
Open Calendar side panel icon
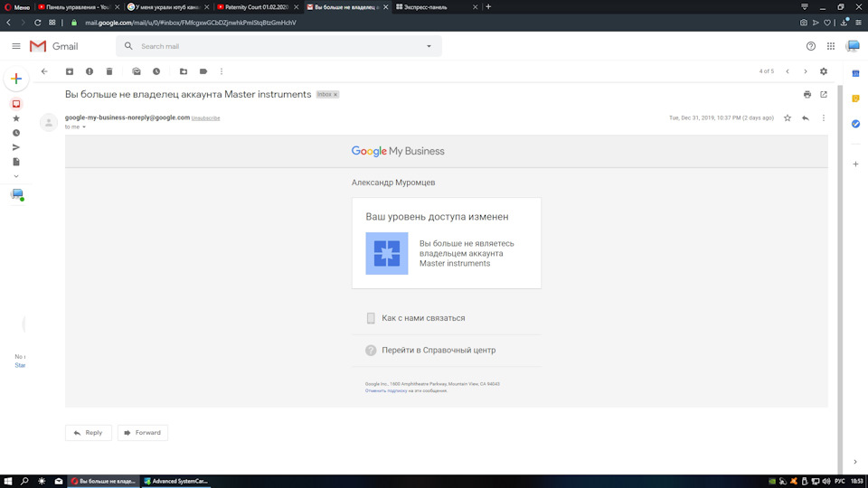(855, 73)
